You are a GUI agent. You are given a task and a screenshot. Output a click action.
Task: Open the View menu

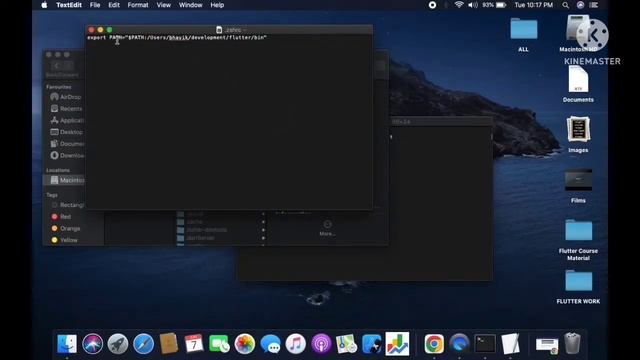(x=164, y=5)
